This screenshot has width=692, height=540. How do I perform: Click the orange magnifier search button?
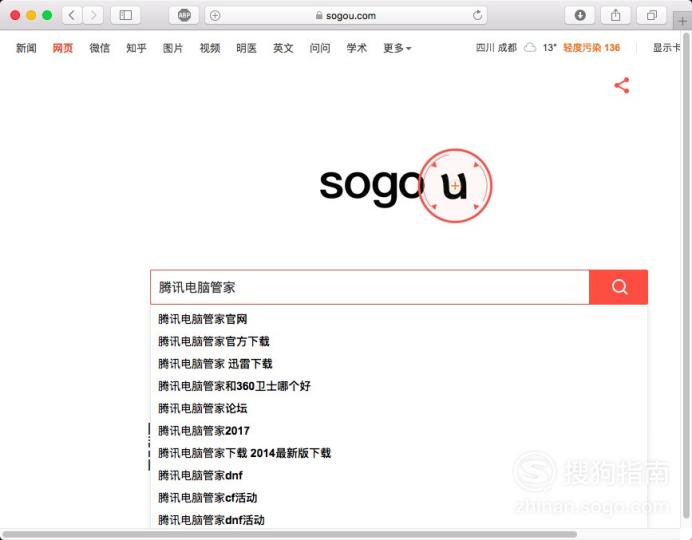619,287
